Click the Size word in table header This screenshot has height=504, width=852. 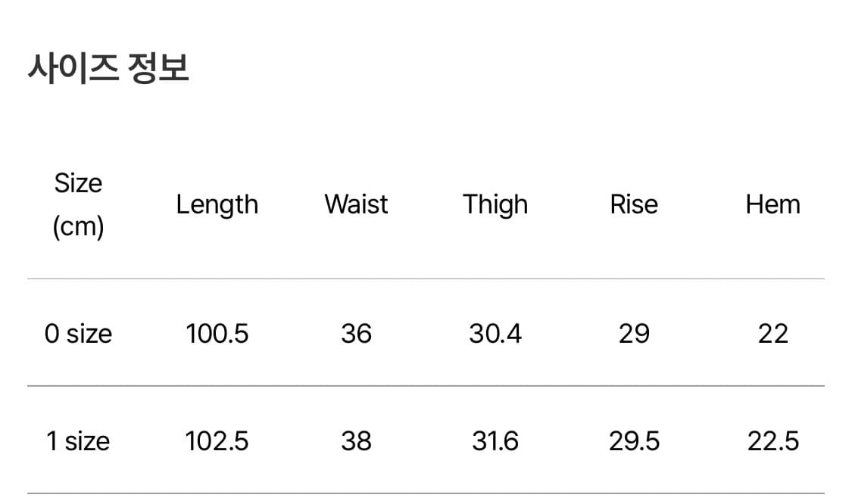coord(78,183)
